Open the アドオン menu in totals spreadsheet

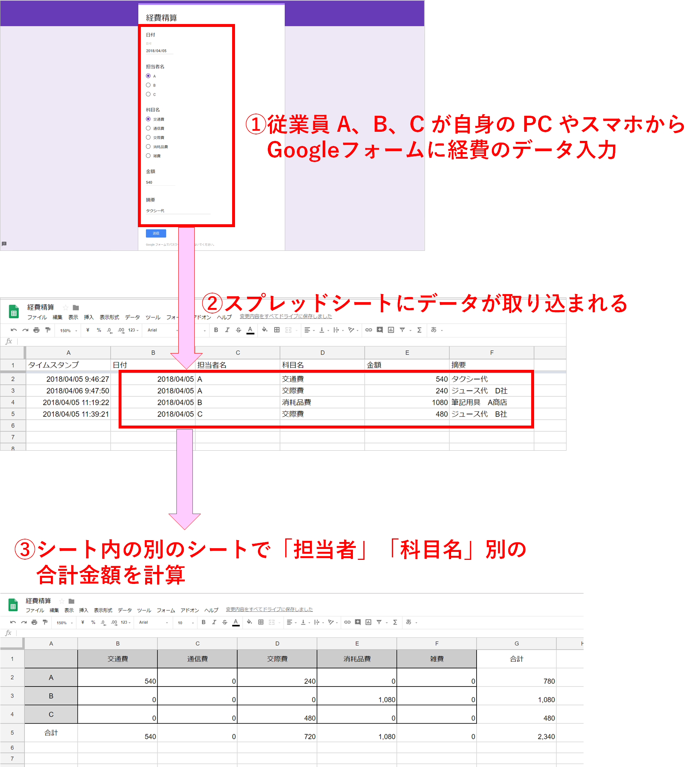tap(190, 610)
